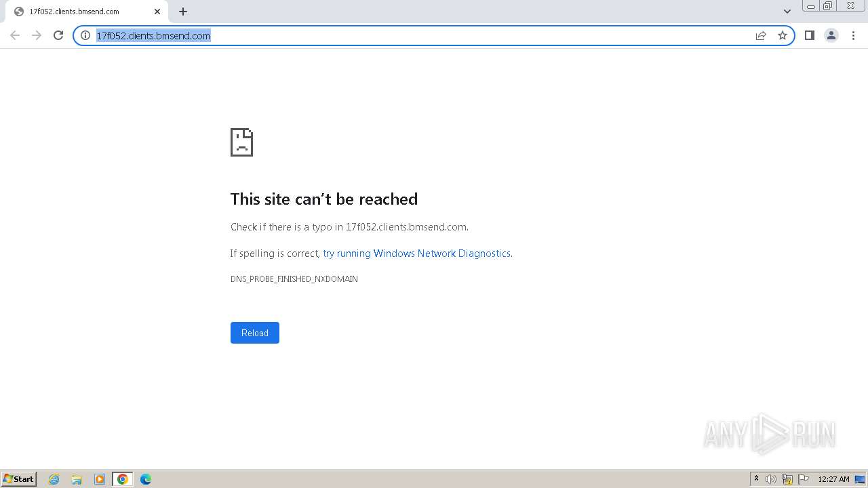Close the 17f052.clients.bmsend.com tab

pos(157,12)
